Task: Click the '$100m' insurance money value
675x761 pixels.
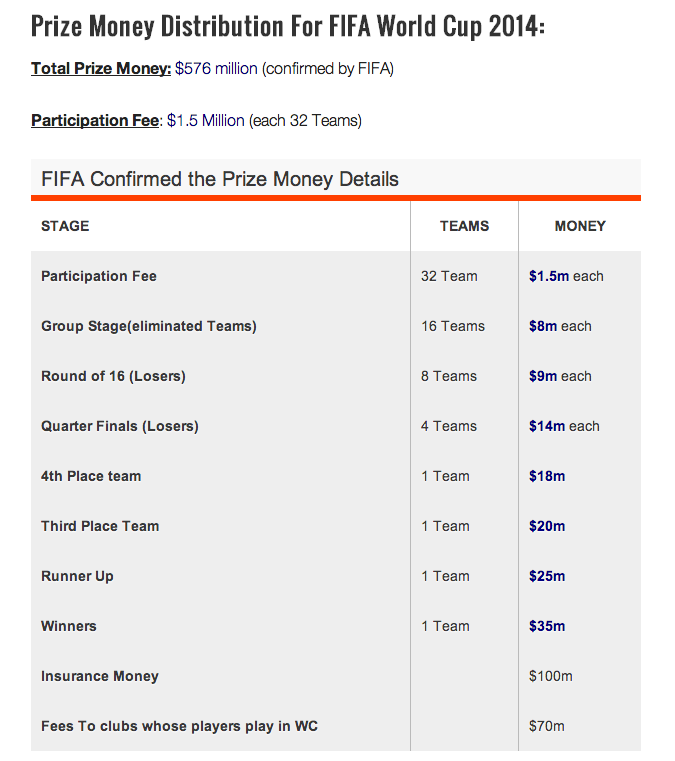Action: click(x=551, y=676)
